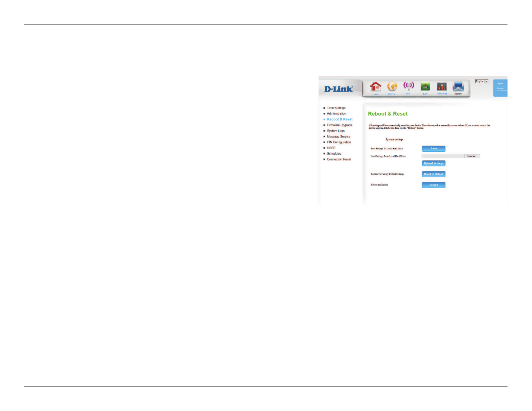Viewport: 532px width, 411px height.
Task: Click Load Settings From Local Hard Drive label
Action: [x=388, y=156]
